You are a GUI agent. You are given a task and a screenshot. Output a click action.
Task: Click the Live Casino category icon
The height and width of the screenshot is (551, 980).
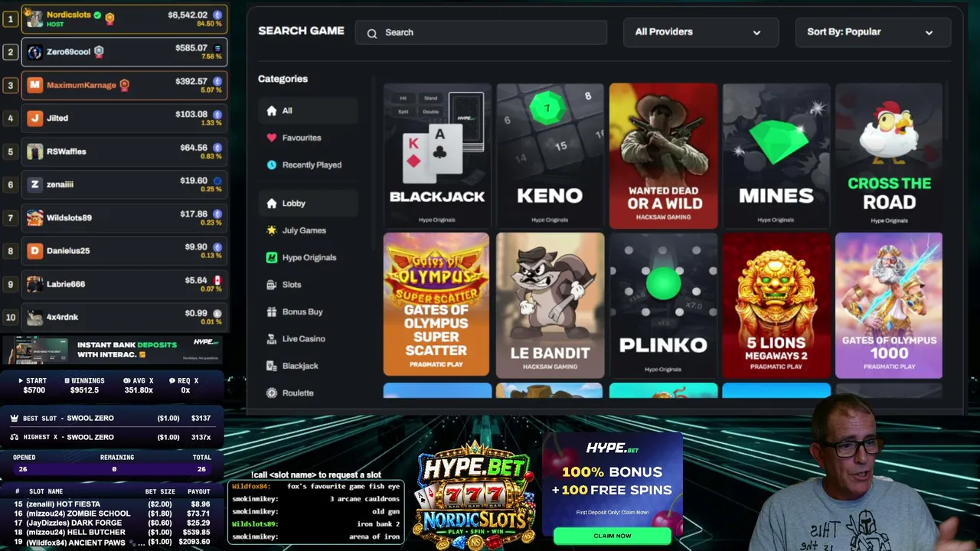point(272,339)
